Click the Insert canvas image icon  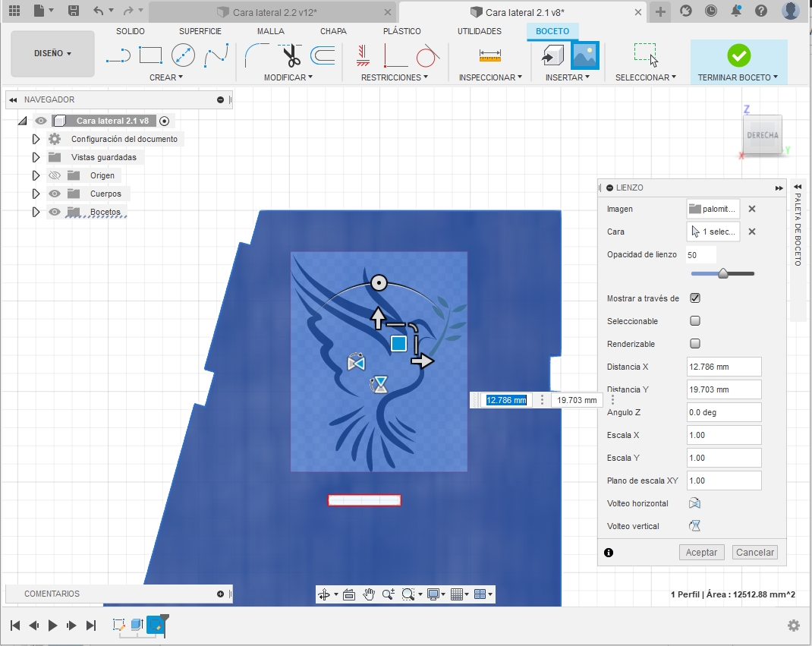[x=584, y=55]
